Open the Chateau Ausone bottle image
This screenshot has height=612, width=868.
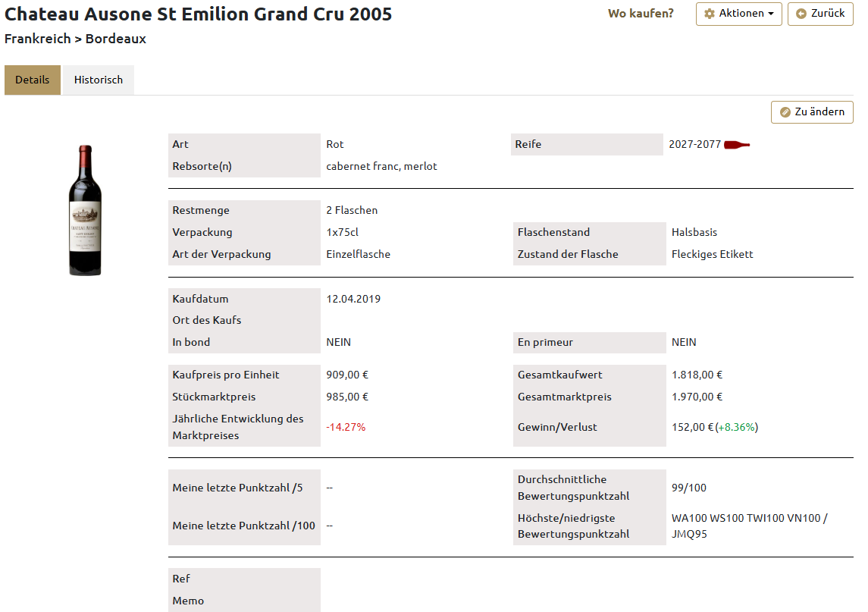[x=85, y=211]
